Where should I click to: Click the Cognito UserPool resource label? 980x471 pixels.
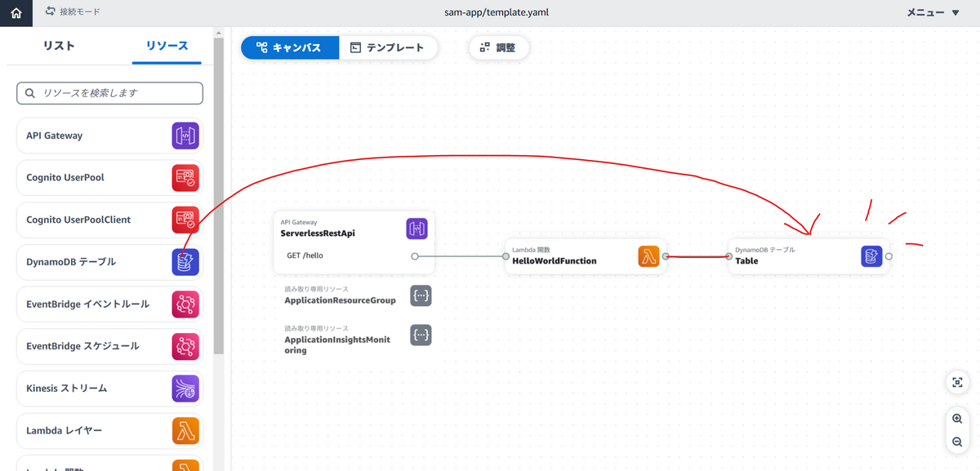[65, 178]
